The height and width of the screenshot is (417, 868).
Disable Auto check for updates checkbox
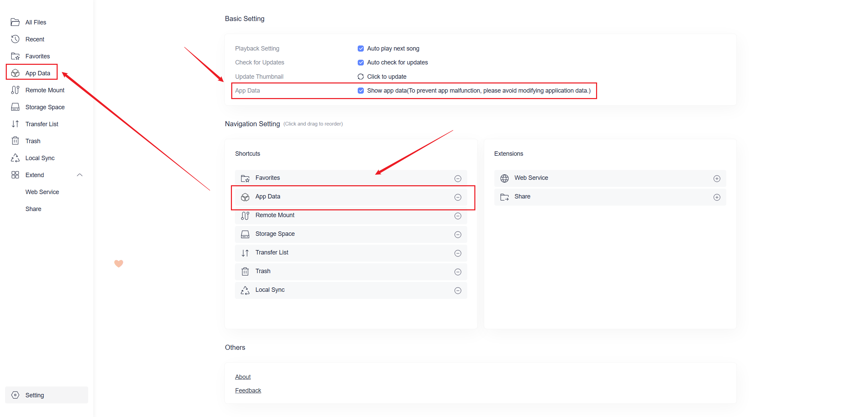pyautogui.click(x=361, y=62)
